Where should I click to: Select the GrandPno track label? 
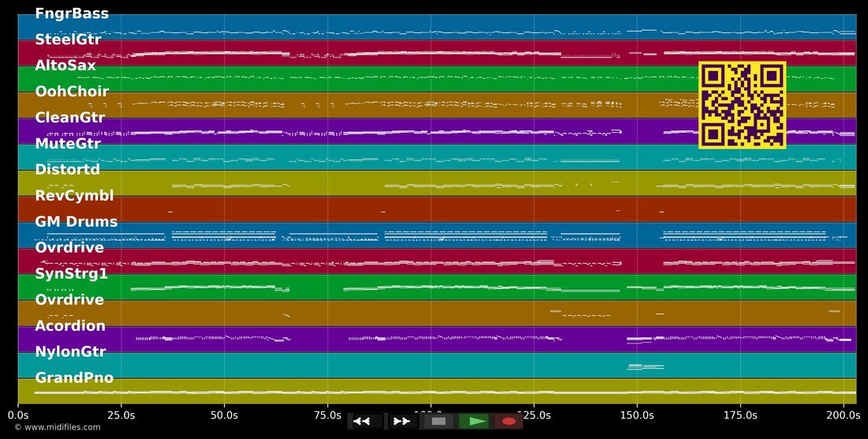(74, 377)
